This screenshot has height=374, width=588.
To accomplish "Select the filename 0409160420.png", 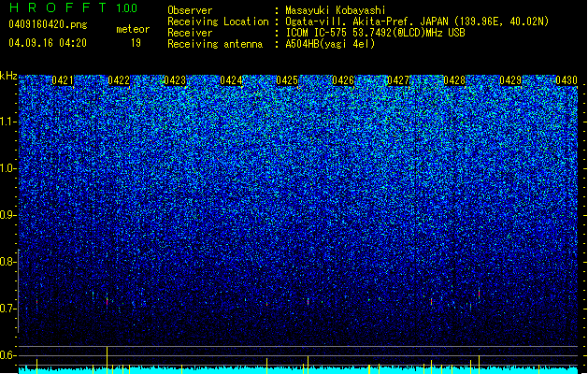I will coord(48,24).
